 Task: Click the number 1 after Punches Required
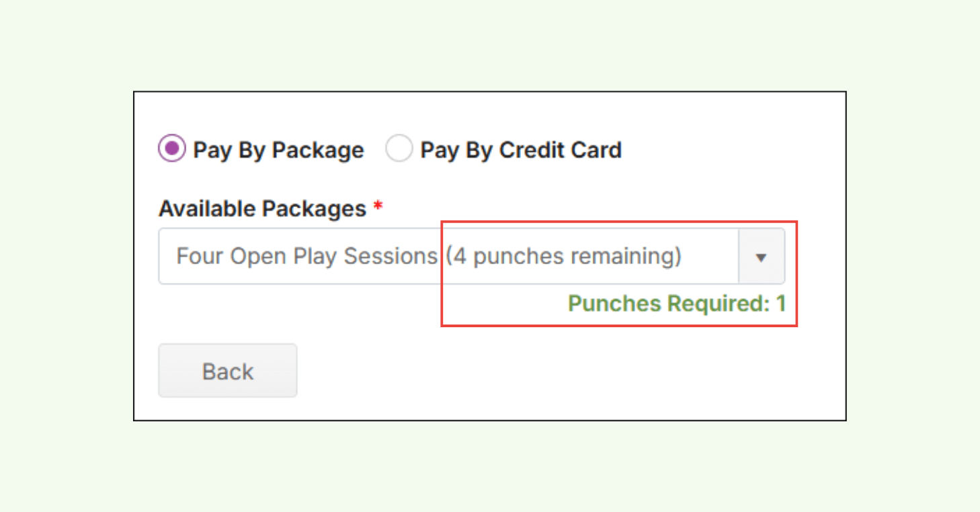pyautogui.click(x=780, y=304)
